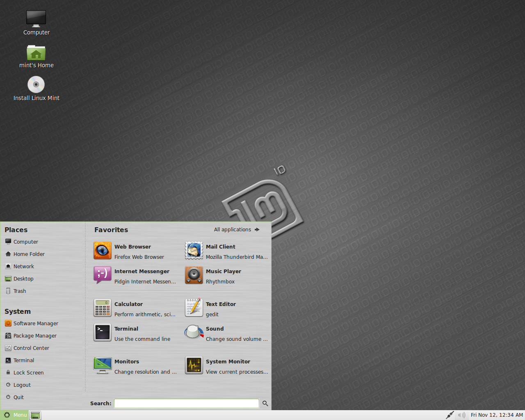Open the Terminal icon in Favorites
The width and height of the screenshot is (525, 420).
tap(103, 333)
